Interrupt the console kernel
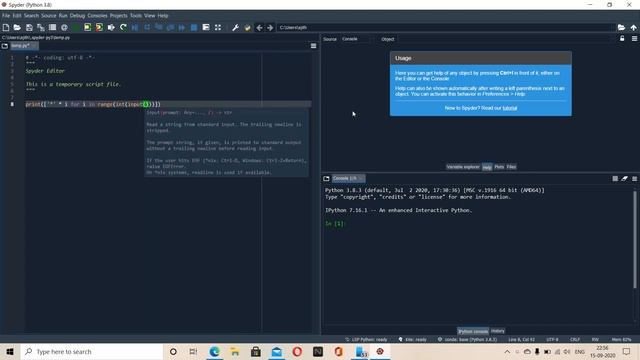The width and height of the screenshot is (640, 360). tap(615, 178)
